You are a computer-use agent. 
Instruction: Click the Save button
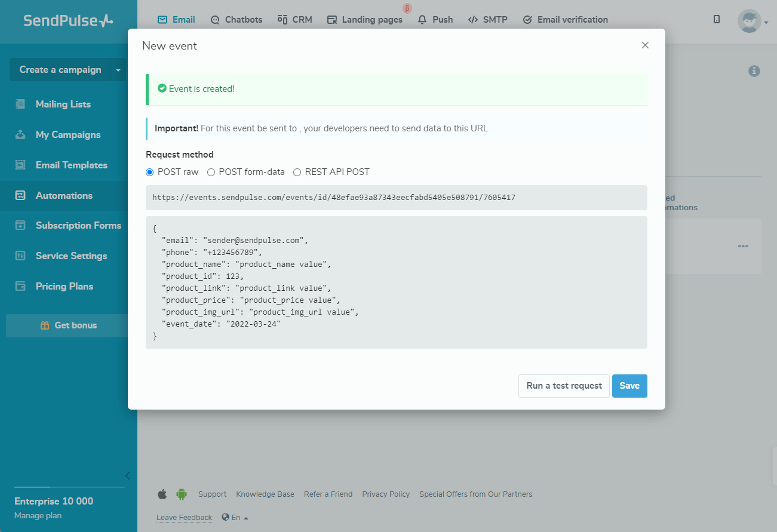629,386
